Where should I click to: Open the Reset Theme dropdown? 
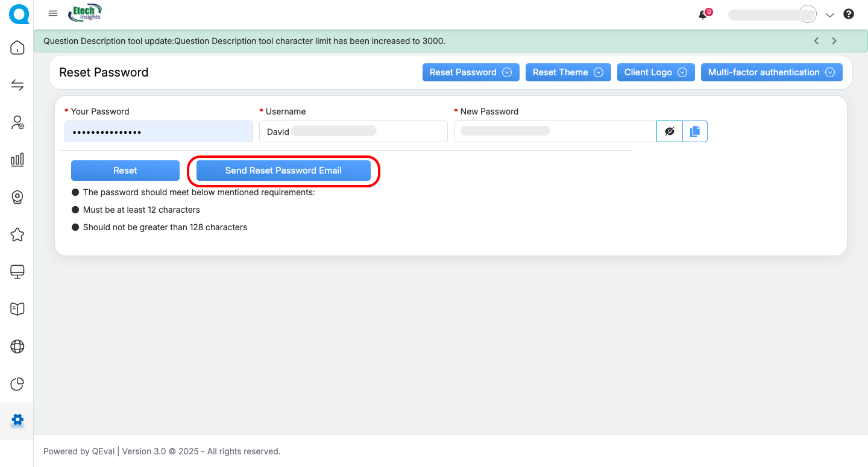coord(568,72)
